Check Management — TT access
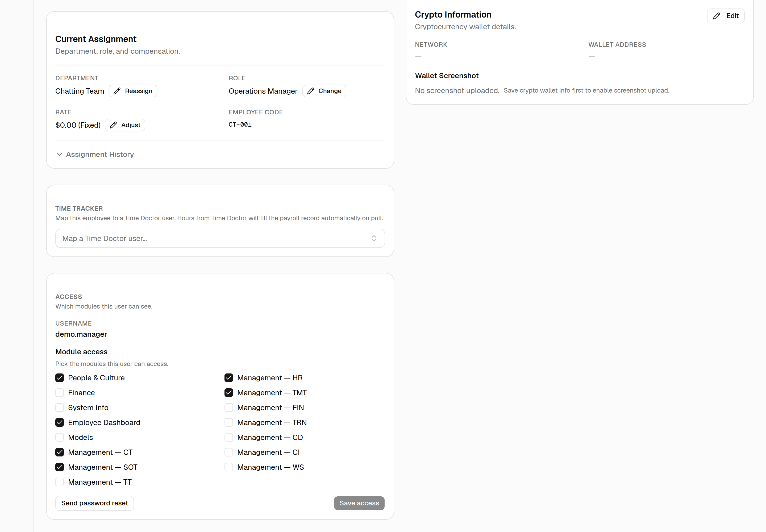The height and width of the screenshot is (532, 766). (x=60, y=482)
